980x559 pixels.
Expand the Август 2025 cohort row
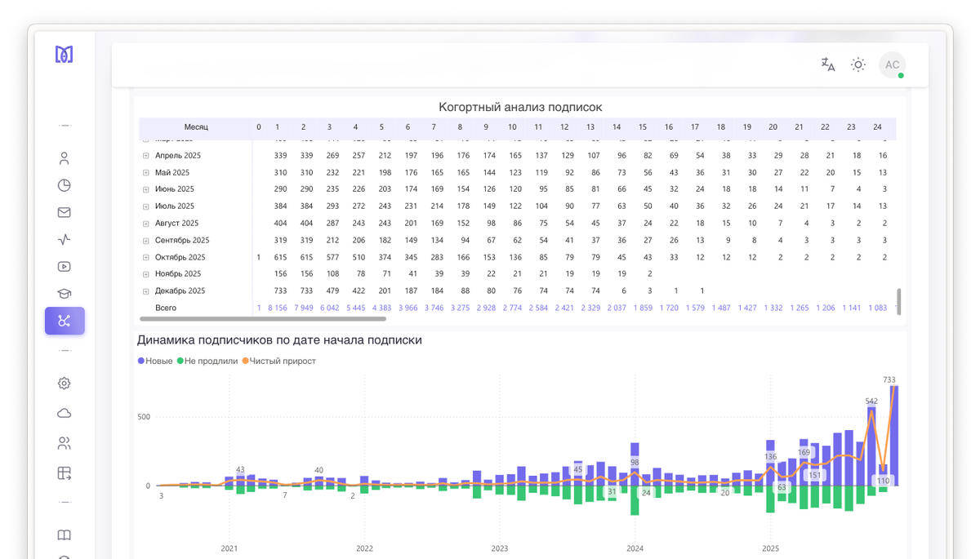point(146,223)
